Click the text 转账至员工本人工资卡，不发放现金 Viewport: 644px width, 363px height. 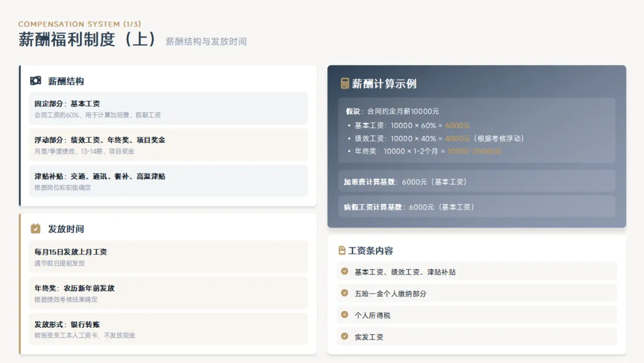(x=85, y=336)
